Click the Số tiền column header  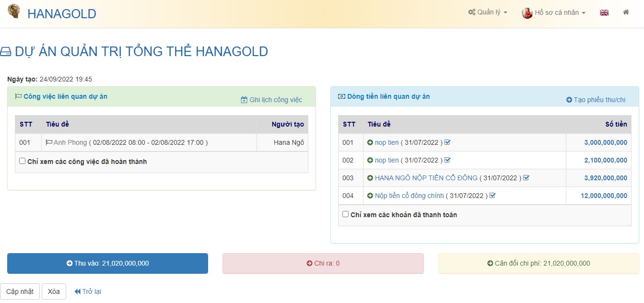tap(598, 124)
